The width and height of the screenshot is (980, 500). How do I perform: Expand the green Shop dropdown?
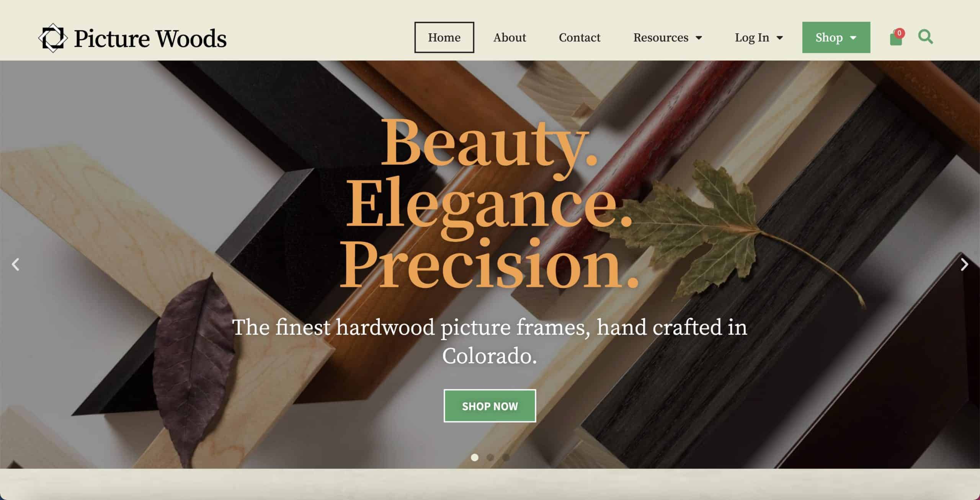(836, 37)
